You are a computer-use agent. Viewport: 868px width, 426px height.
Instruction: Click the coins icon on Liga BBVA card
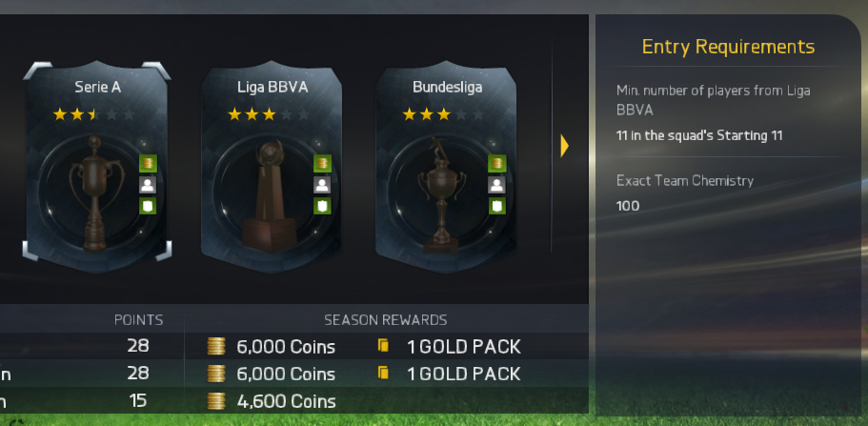[322, 163]
